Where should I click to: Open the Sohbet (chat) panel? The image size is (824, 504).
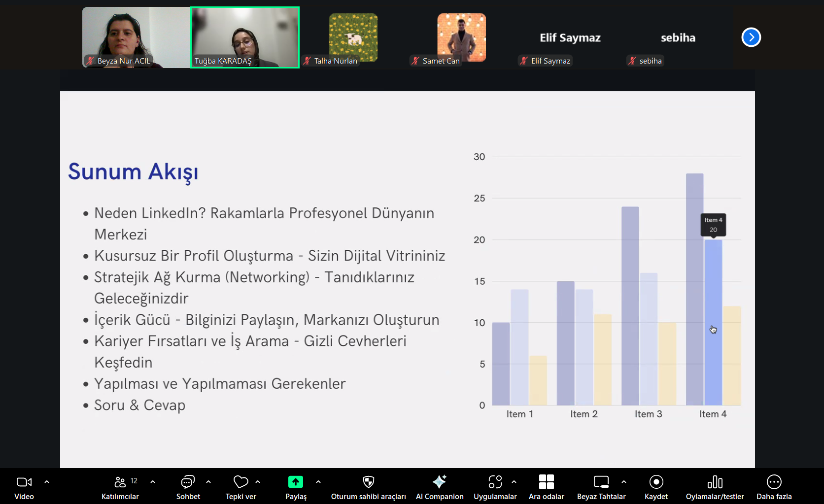pyautogui.click(x=188, y=486)
